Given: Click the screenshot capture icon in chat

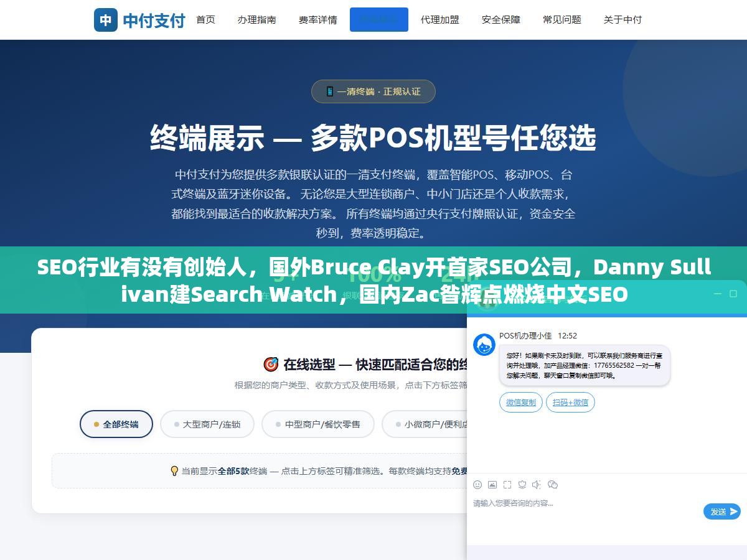Looking at the screenshot, I should coord(507,485).
